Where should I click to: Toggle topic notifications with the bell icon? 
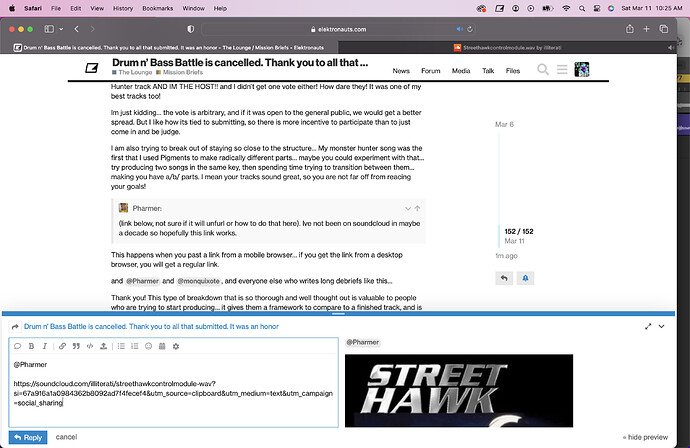[x=525, y=278]
